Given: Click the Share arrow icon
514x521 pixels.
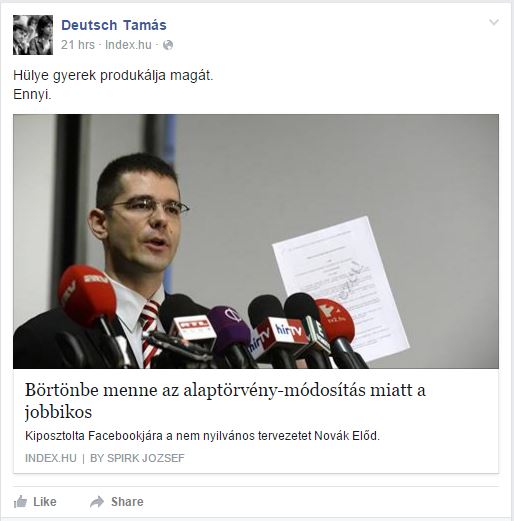Looking at the screenshot, I should click(97, 502).
